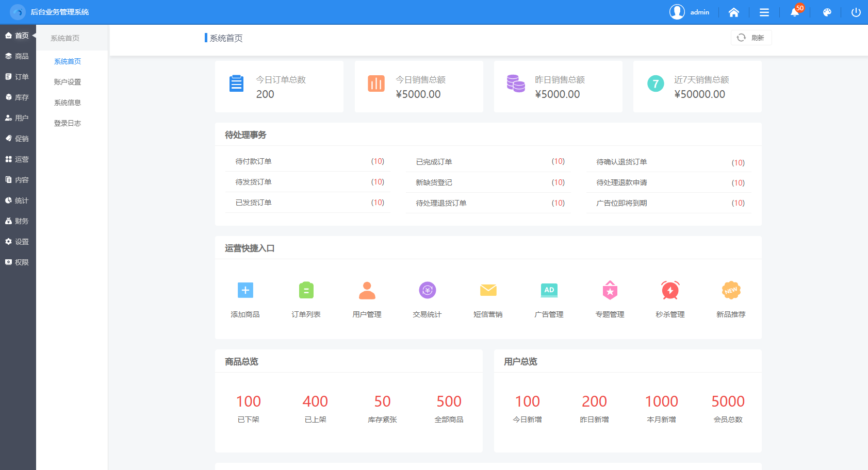Select 内容 in the sidebar
868x470 pixels.
point(18,180)
